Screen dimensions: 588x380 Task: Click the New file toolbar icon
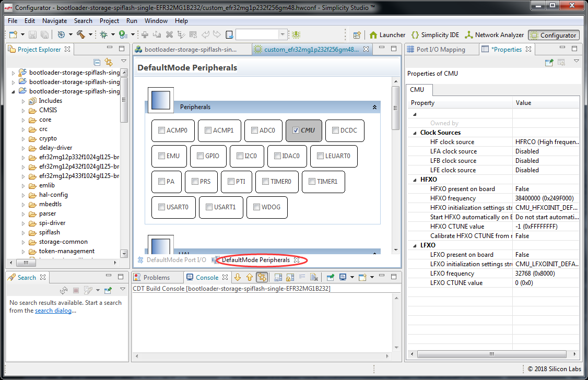(x=13, y=35)
